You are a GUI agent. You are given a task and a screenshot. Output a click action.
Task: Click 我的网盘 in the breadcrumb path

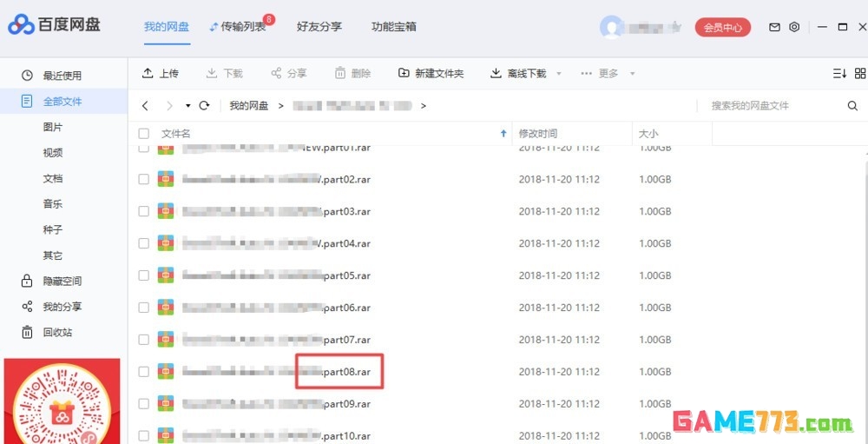pyautogui.click(x=249, y=105)
